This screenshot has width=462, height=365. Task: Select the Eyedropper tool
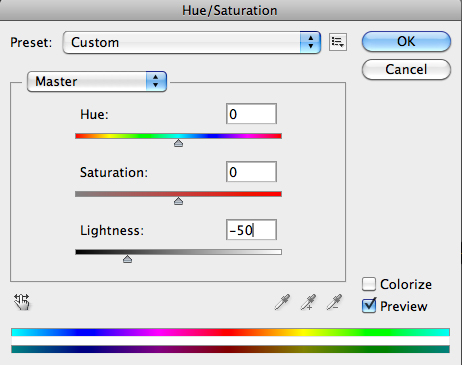(x=282, y=302)
